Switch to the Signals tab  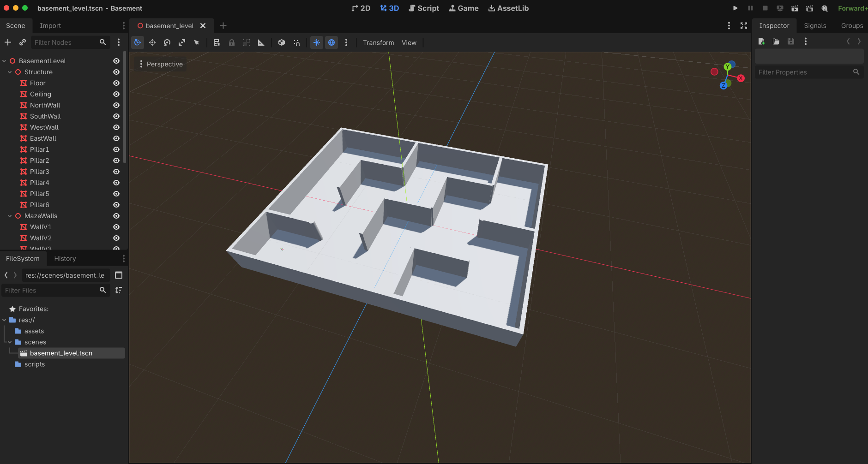(x=815, y=25)
